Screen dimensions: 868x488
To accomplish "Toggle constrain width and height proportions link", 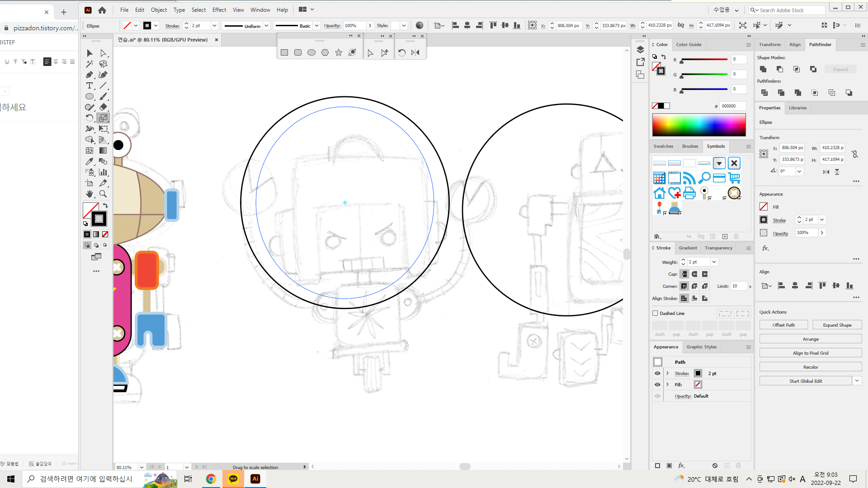I will [x=855, y=154].
